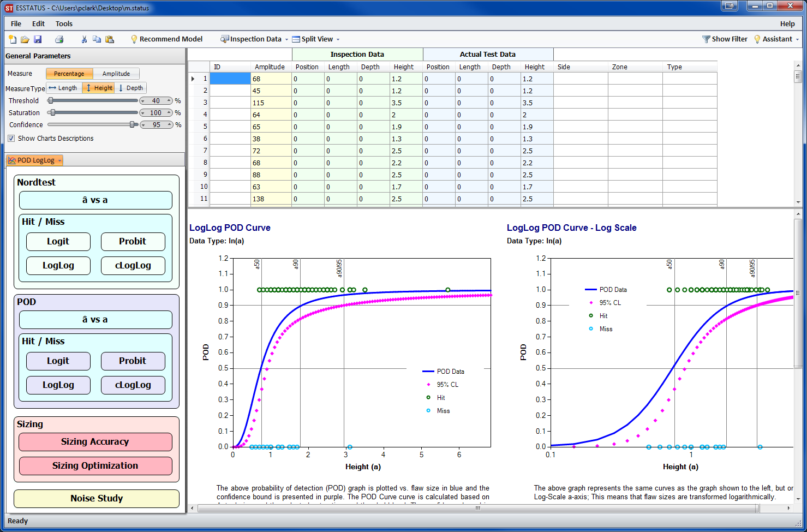Click the Threshold slider handle
This screenshot has height=532, width=807.
tap(51, 100)
